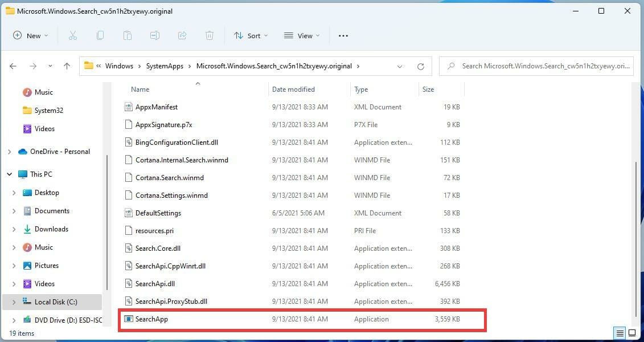Click the Rename icon in the toolbar
The width and height of the screenshot is (644, 342).
tap(155, 35)
